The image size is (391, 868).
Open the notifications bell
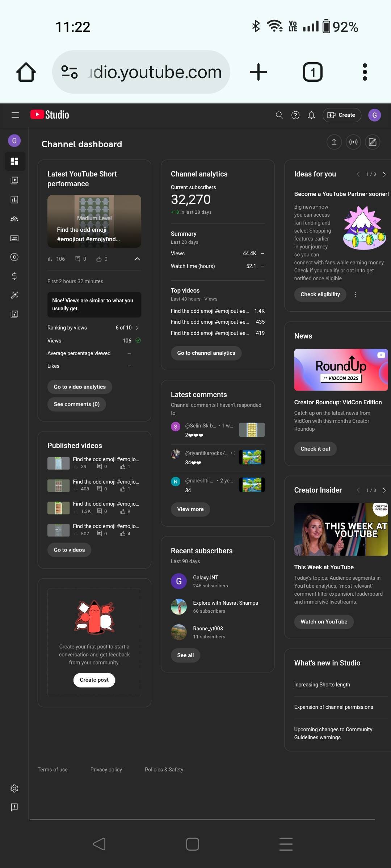(311, 115)
